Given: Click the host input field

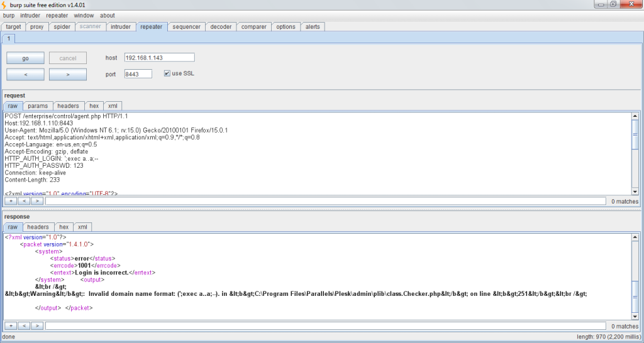Looking at the screenshot, I should tap(159, 58).
